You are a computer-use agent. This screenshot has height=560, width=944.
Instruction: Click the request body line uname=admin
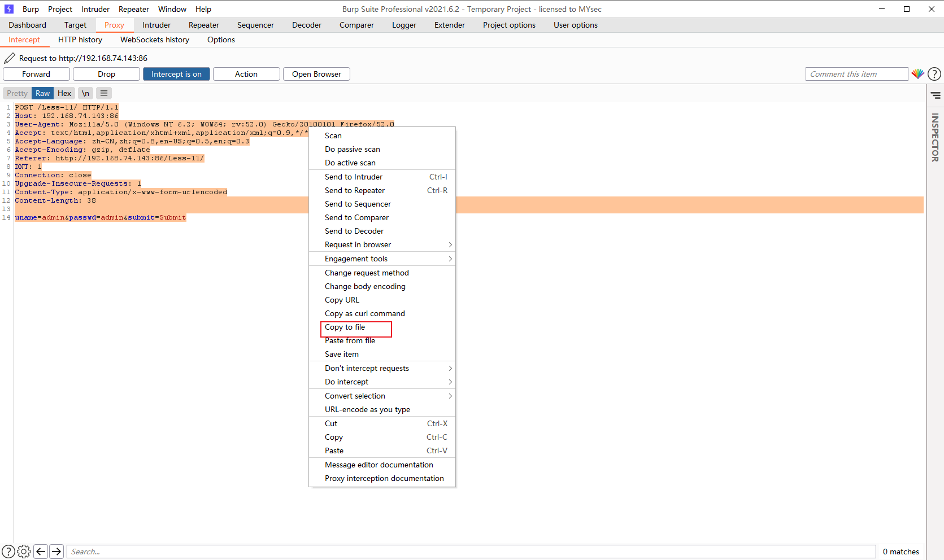click(101, 217)
